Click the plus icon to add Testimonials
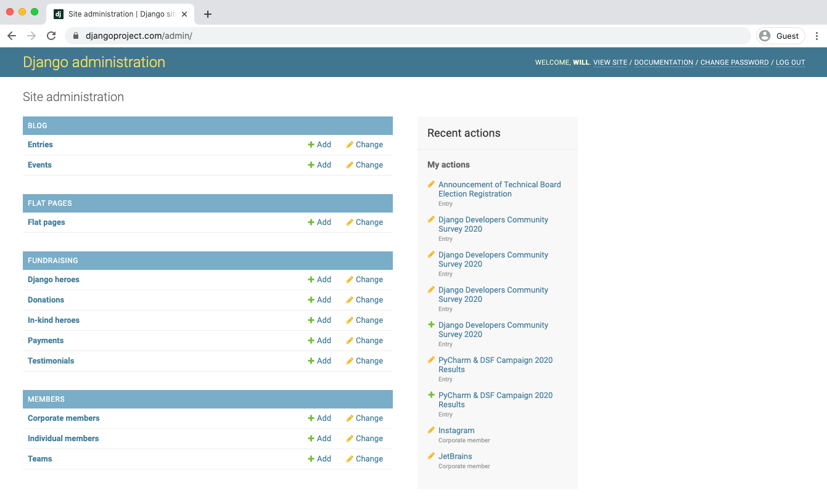Image resolution: width=827 pixels, height=504 pixels. click(x=311, y=361)
